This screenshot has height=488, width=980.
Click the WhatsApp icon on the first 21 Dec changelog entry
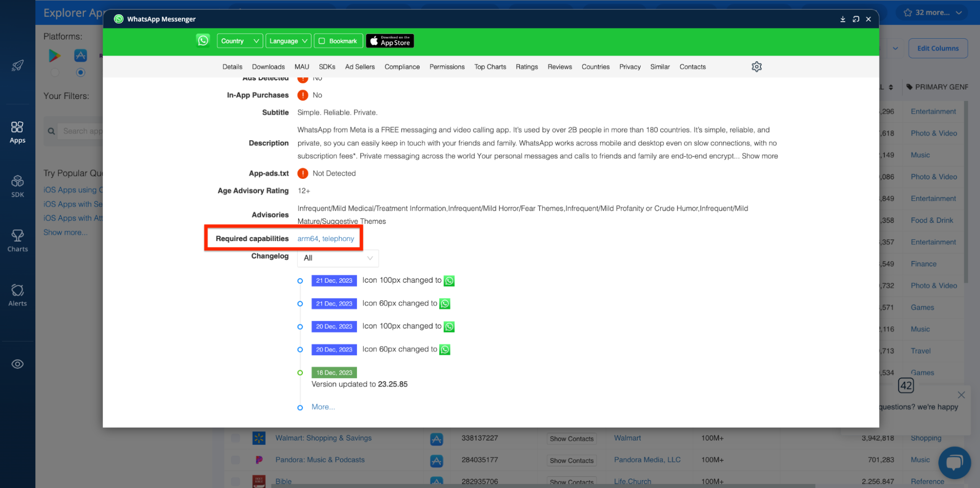point(449,281)
